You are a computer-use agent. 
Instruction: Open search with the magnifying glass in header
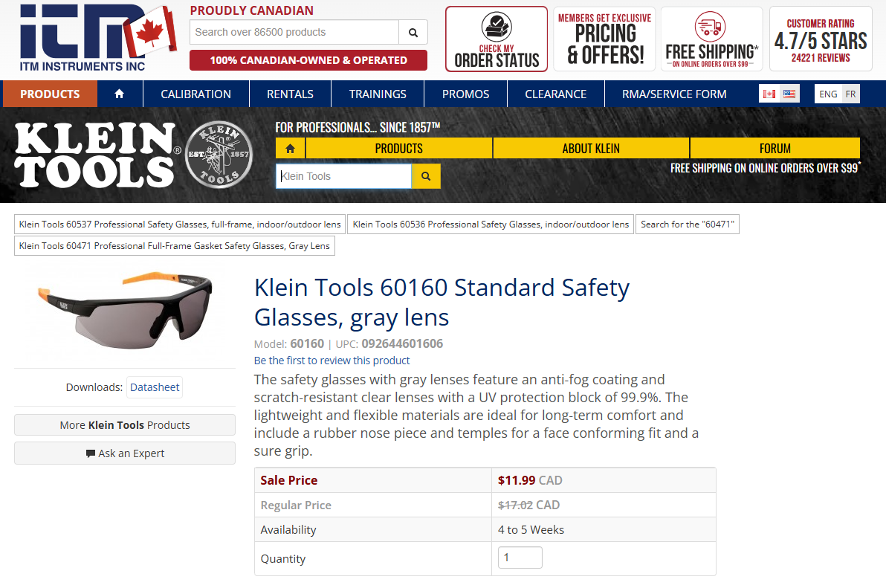(x=413, y=33)
